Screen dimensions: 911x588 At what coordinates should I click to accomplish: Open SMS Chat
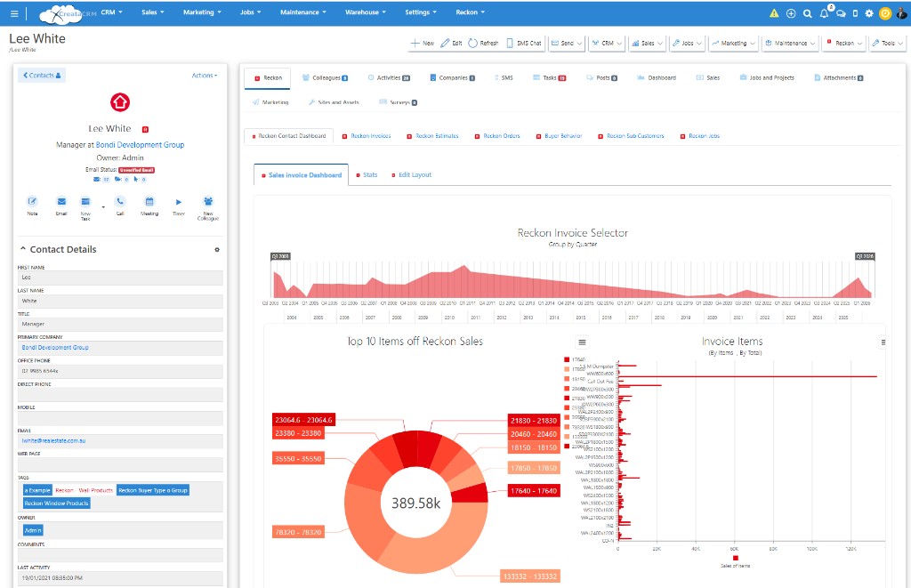(523, 43)
